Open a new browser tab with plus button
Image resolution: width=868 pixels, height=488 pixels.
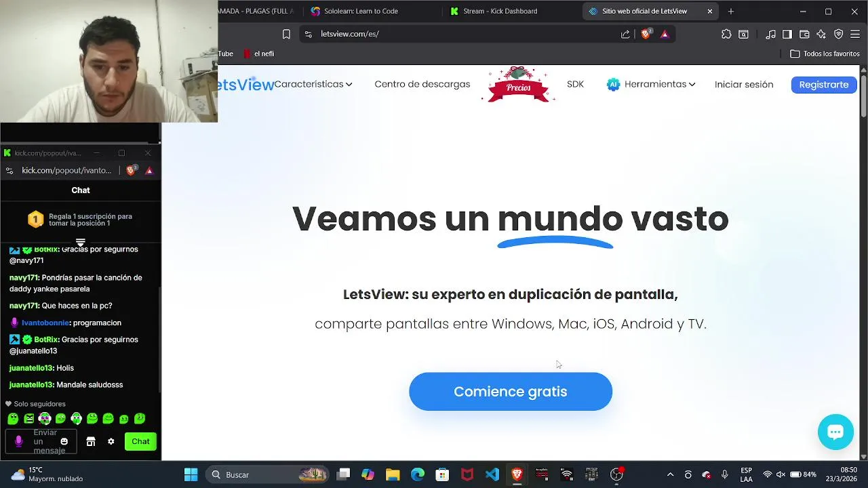(x=731, y=12)
